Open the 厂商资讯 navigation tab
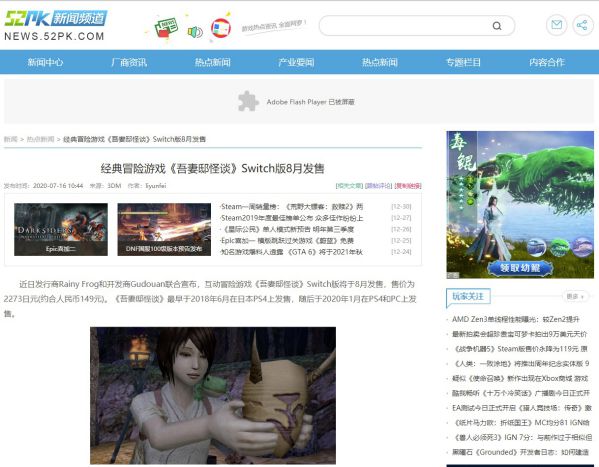 [129, 62]
